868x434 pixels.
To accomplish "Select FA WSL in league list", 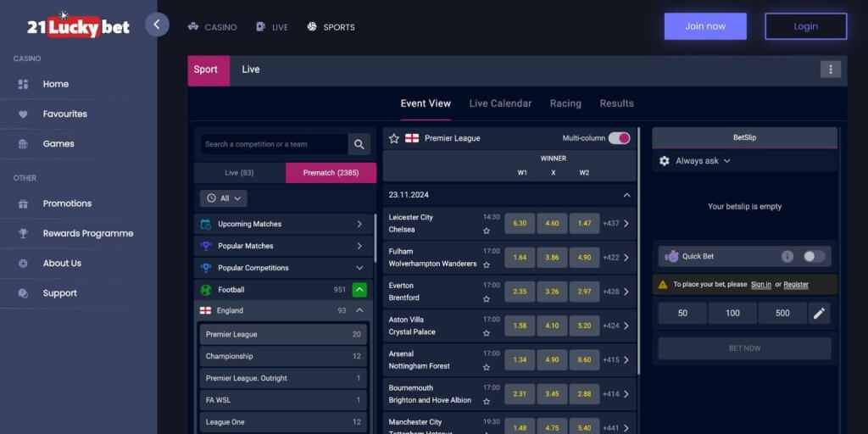I will coord(283,400).
